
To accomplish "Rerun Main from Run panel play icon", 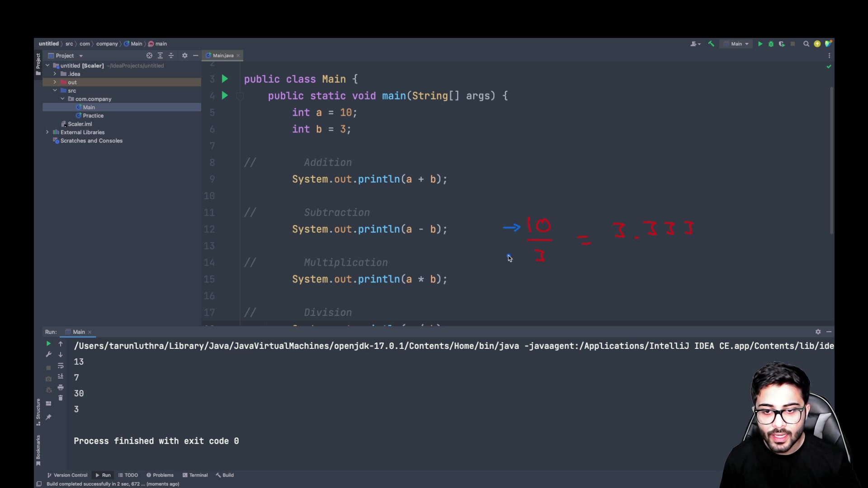I will [48, 344].
